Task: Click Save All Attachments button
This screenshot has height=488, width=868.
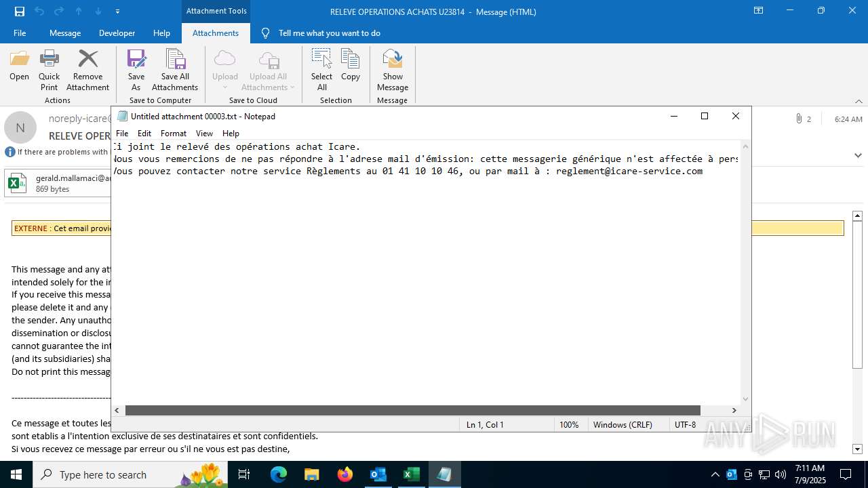Action: 175,70
